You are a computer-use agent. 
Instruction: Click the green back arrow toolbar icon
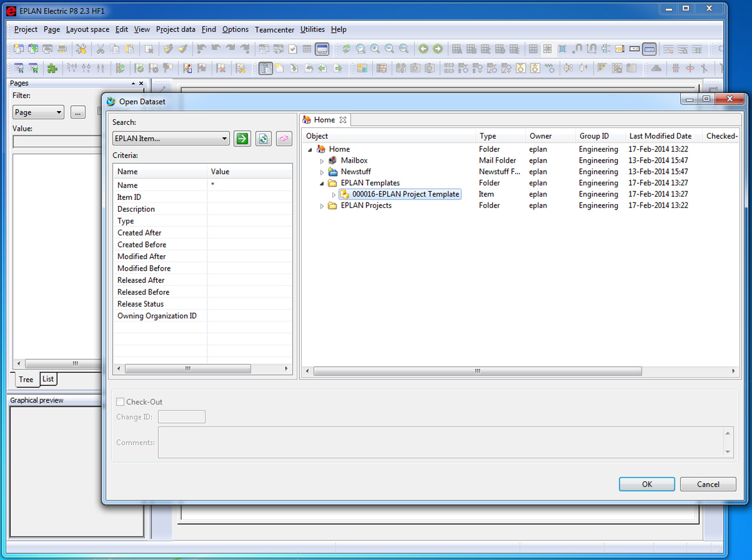click(423, 49)
